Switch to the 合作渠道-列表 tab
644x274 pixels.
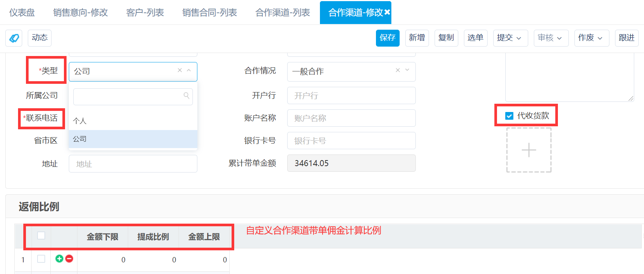[283, 12]
